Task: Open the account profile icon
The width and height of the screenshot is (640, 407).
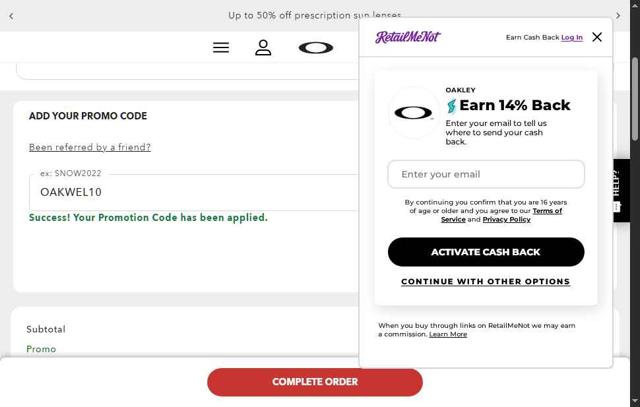Action: point(263,47)
